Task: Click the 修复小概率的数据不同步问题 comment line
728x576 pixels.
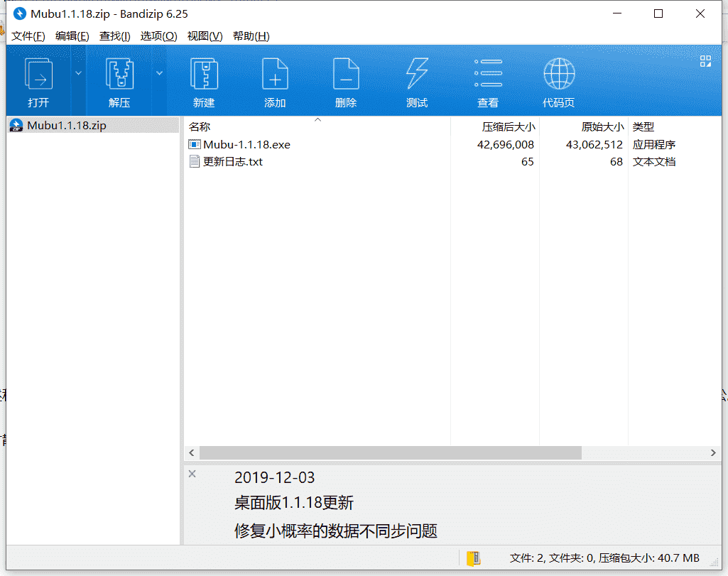Action: coord(336,531)
